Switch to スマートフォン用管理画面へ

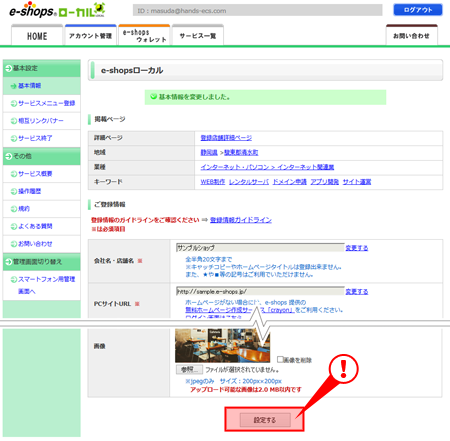[x=46, y=285]
